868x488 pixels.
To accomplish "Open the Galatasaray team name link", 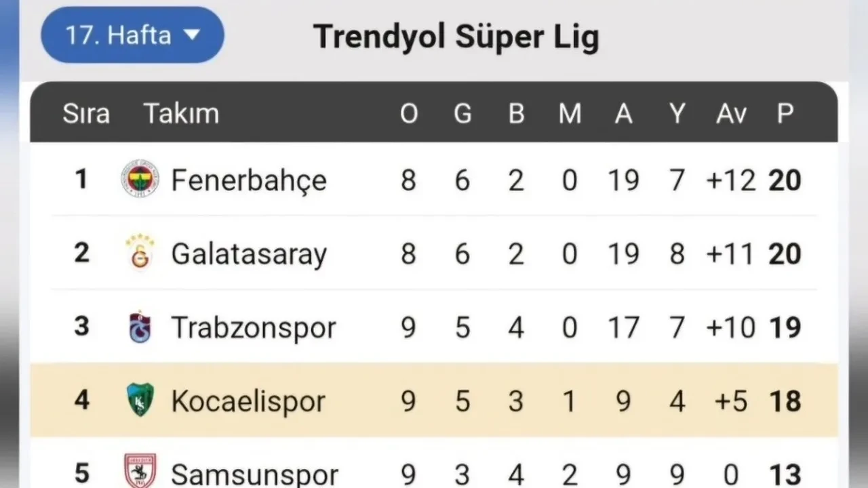I will [248, 254].
